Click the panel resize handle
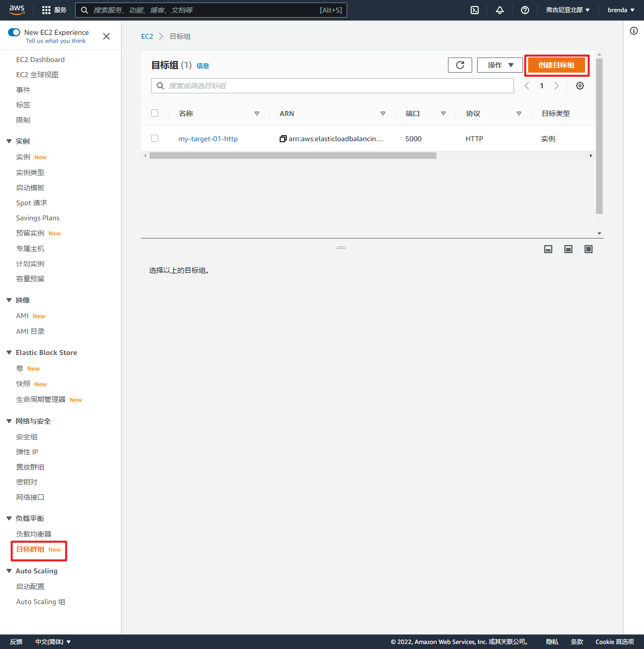644x649 pixels. click(341, 248)
